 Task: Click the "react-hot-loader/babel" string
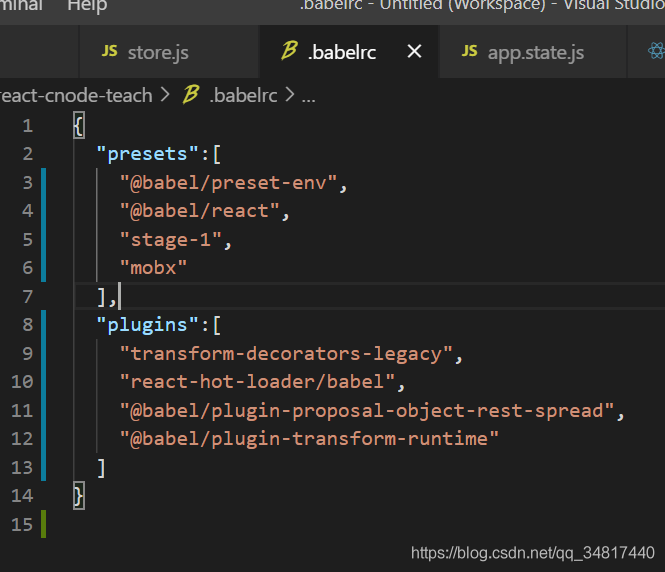pyautogui.click(x=257, y=382)
